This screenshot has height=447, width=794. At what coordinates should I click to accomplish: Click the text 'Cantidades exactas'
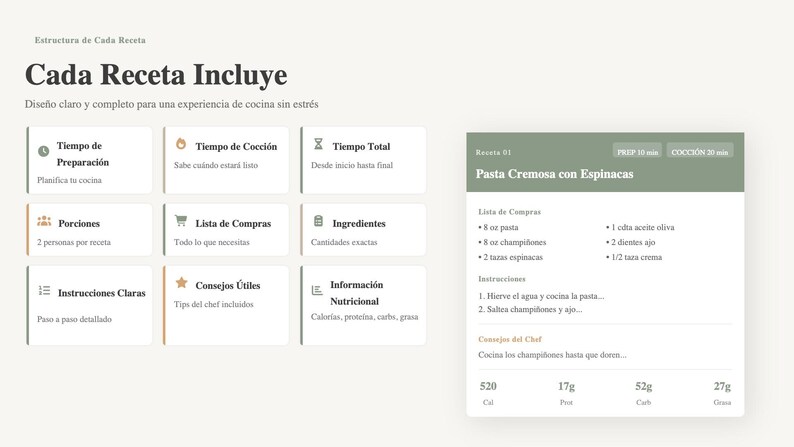[344, 242]
